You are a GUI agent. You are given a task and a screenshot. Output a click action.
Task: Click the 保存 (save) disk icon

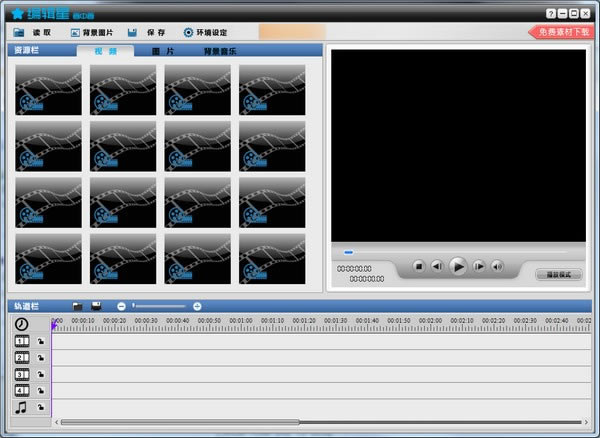(132, 32)
